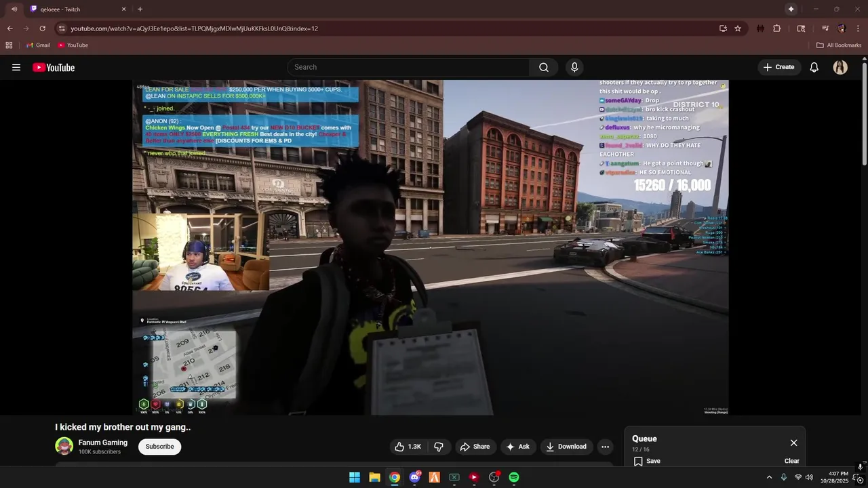Click the '100K subscribers' text
868x488 pixels.
coord(100,452)
